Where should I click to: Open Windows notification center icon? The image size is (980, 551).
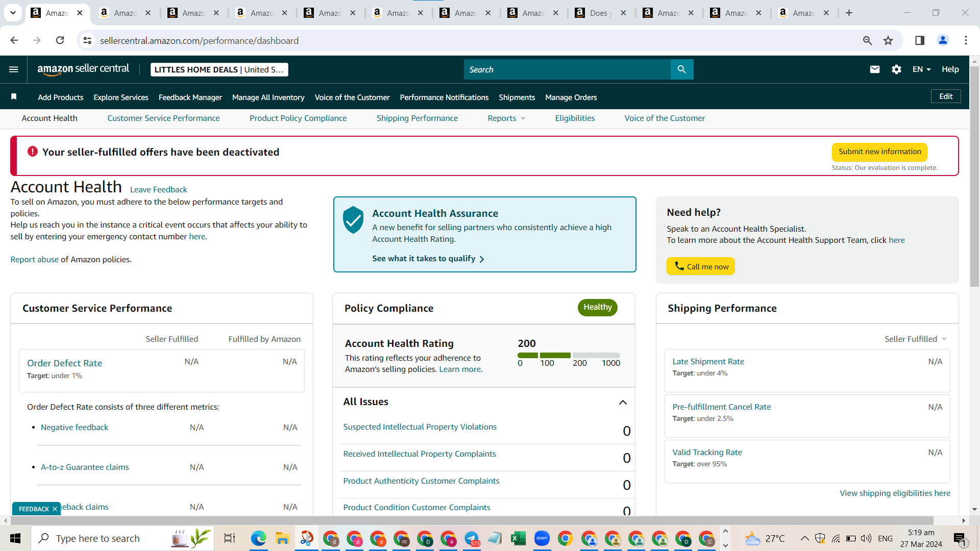(960, 538)
